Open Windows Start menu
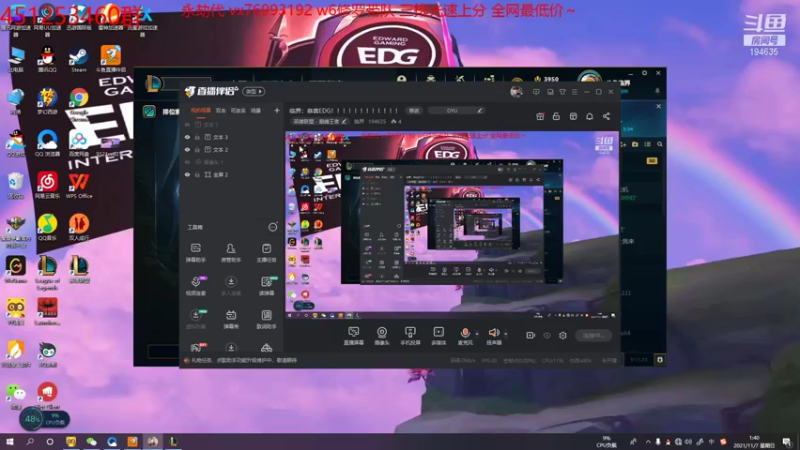This screenshot has height=450, width=800. coord(9,441)
